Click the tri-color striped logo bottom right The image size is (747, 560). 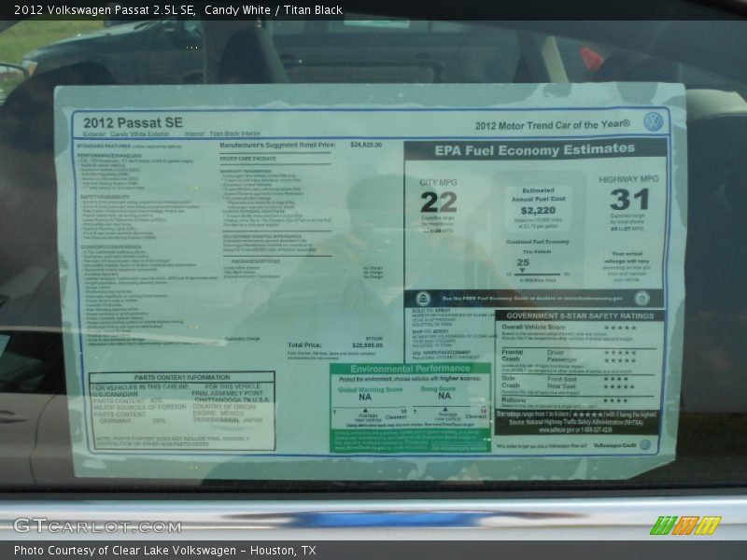[x=686, y=525]
